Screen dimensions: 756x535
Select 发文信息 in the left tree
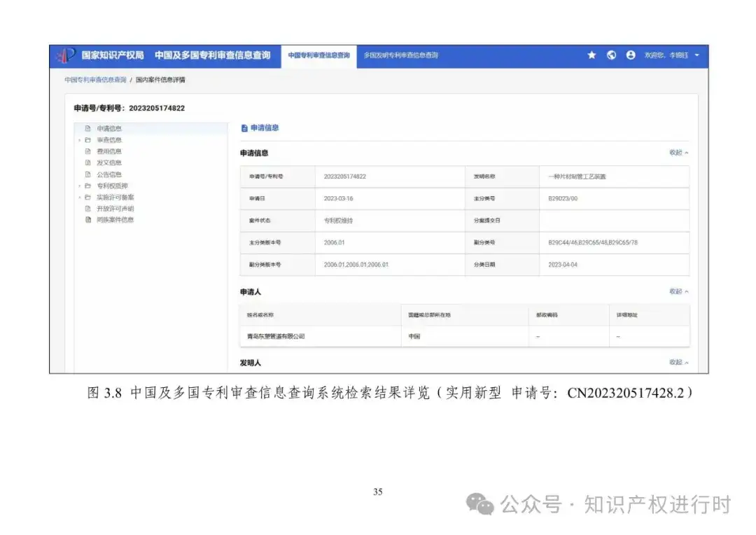coord(109,163)
